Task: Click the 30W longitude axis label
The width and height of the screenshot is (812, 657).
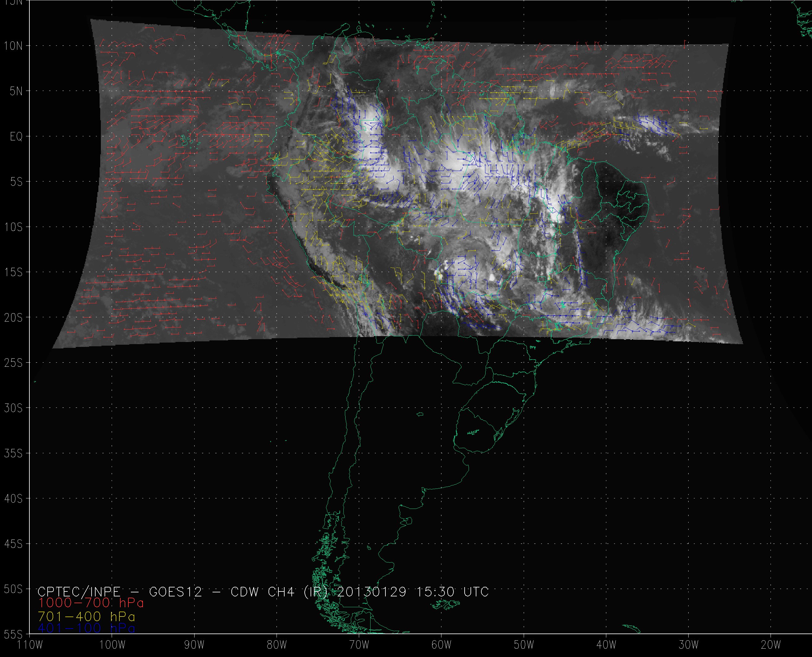Action: click(688, 645)
